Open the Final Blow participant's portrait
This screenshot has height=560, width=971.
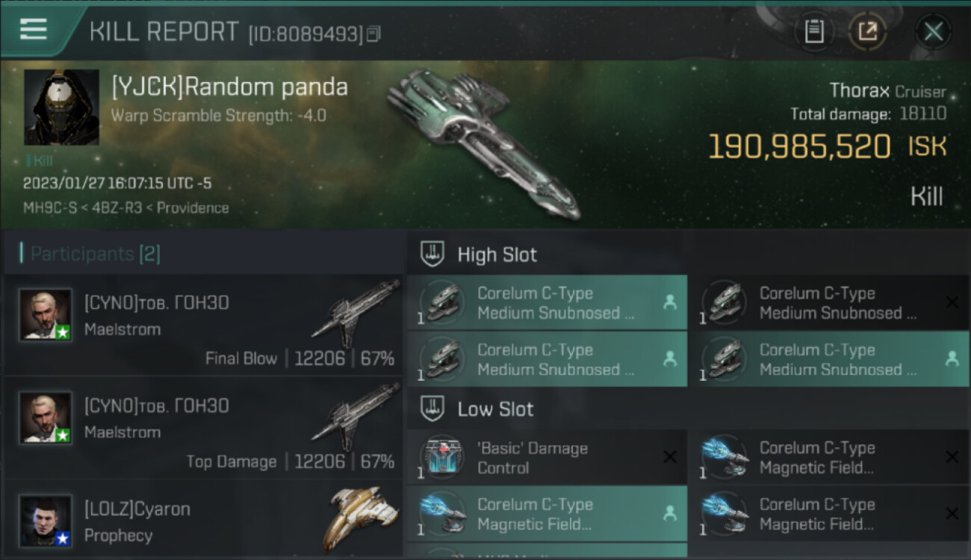click(x=46, y=315)
